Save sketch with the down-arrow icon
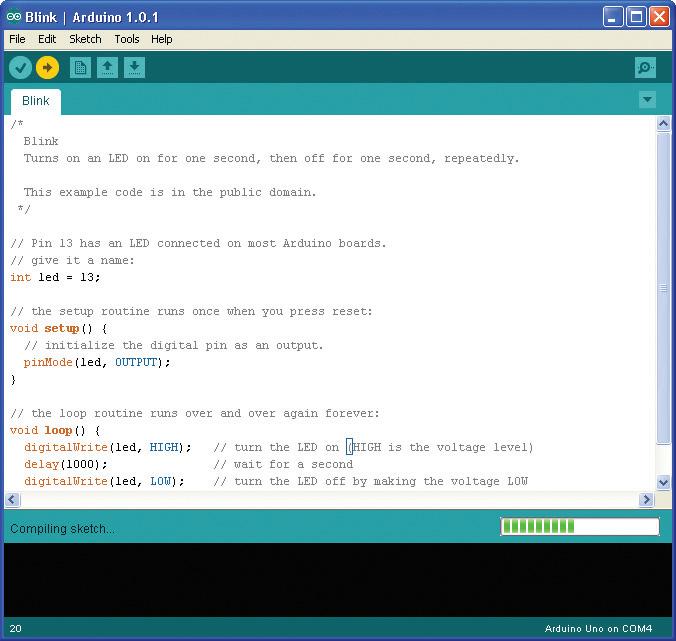The width and height of the screenshot is (676, 641). point(135,67)
